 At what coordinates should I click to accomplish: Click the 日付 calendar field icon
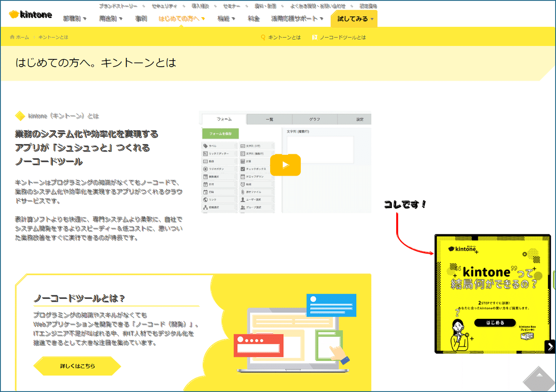pyautogui.click(x=205, y=184)
